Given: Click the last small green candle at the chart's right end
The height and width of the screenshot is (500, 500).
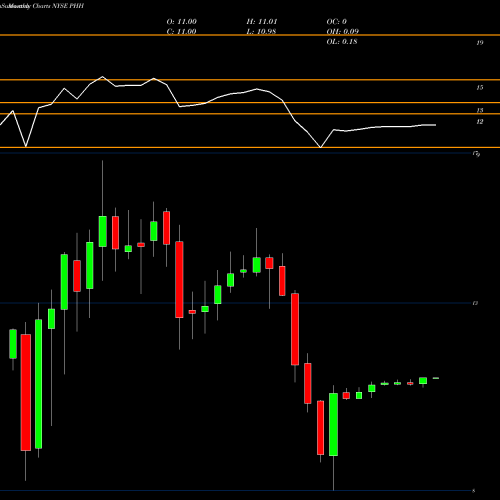Looking at the screenshot, I should click(x=436, y=378).
